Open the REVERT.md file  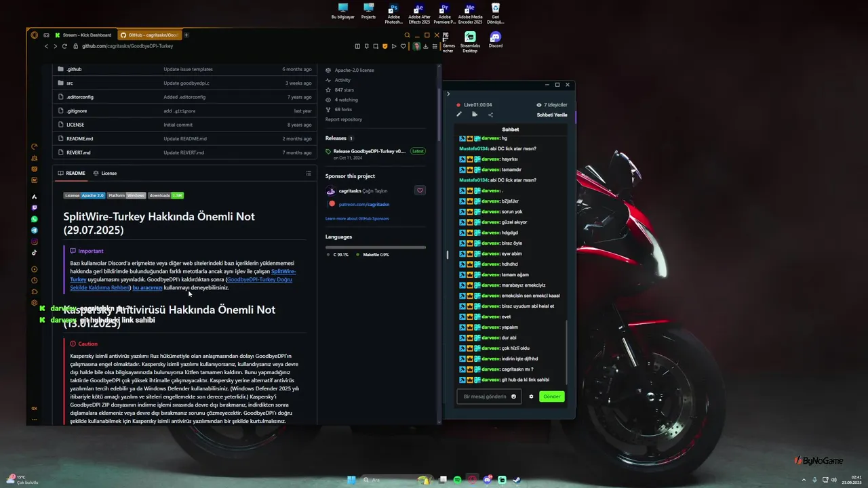pyautogui.click(x=79, y=152)
